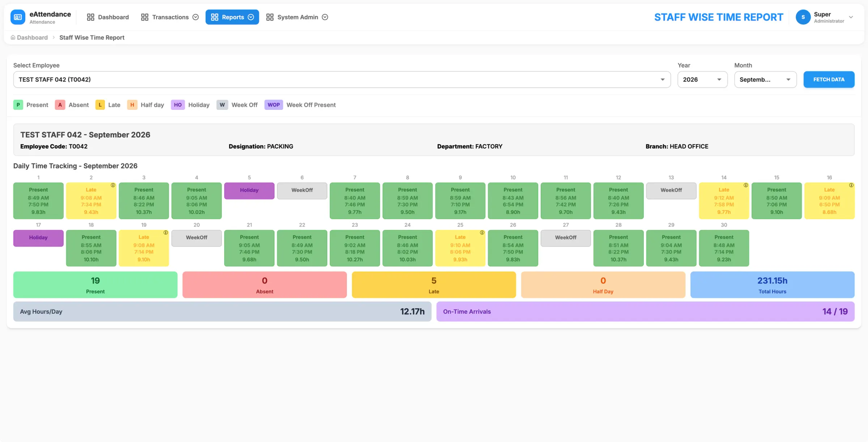Click the info icon on day 14 Late card
The height and width of the screenshot is (442, 868).
[746, 185]
